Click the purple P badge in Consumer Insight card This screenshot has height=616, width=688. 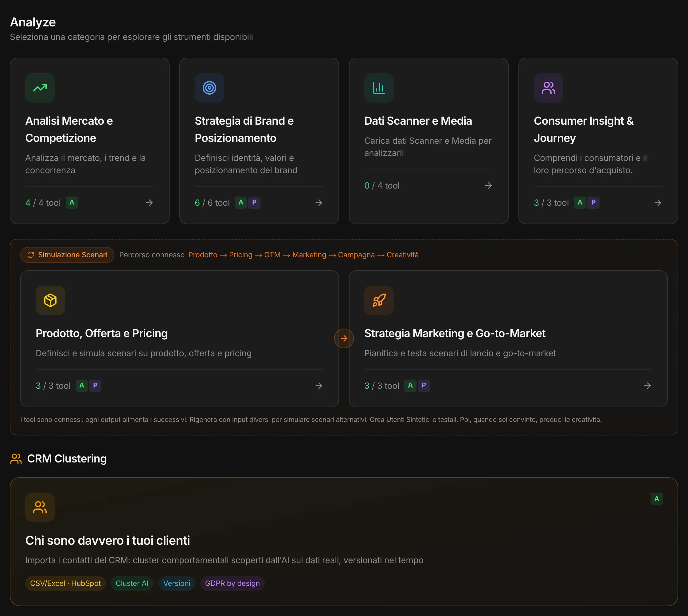[x=593, y=203]
